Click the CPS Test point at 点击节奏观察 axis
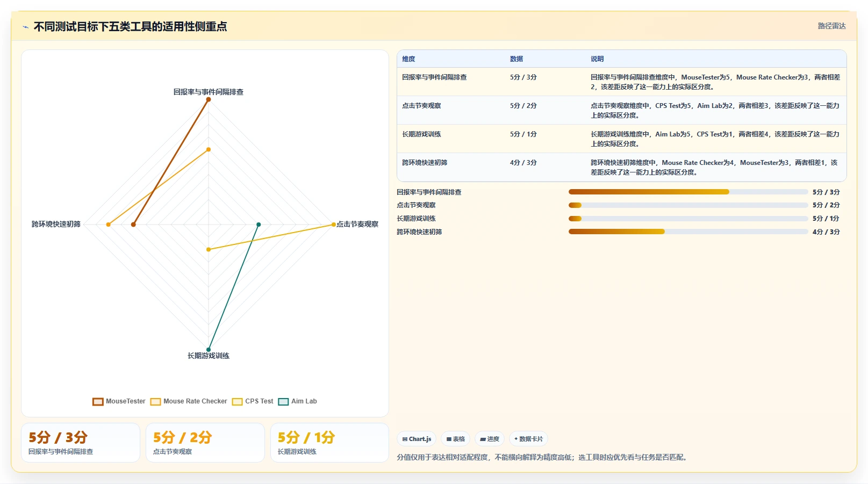Viewport: 868px width, 484px height. click(x=334, y=225)
